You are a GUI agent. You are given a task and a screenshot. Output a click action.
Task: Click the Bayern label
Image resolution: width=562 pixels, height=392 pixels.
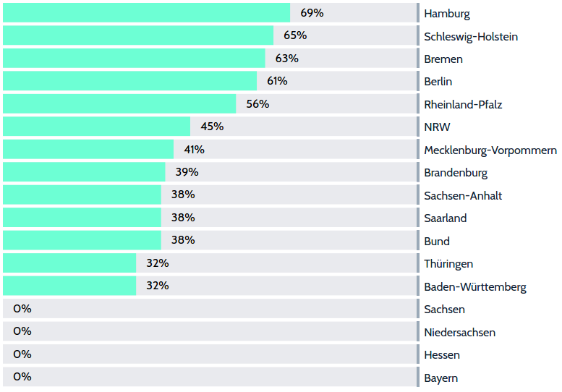tap(441, 378)
